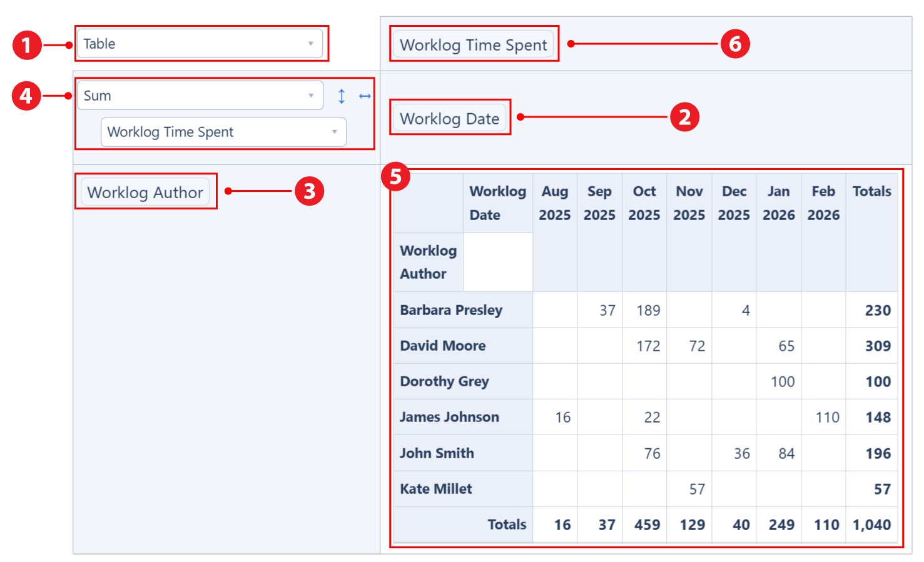
Task: Click the horizontal move arrows icon
Action: coord(365,96)
